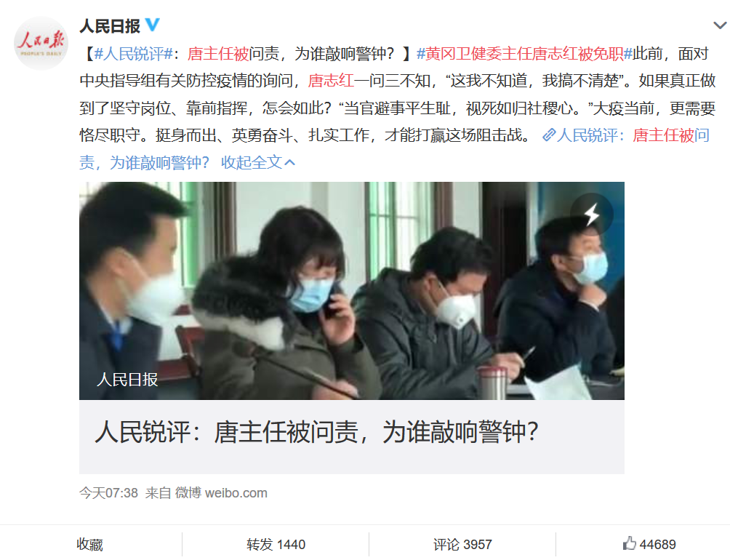Click the 今天07:38 timestamp

[x=108, y=493]
